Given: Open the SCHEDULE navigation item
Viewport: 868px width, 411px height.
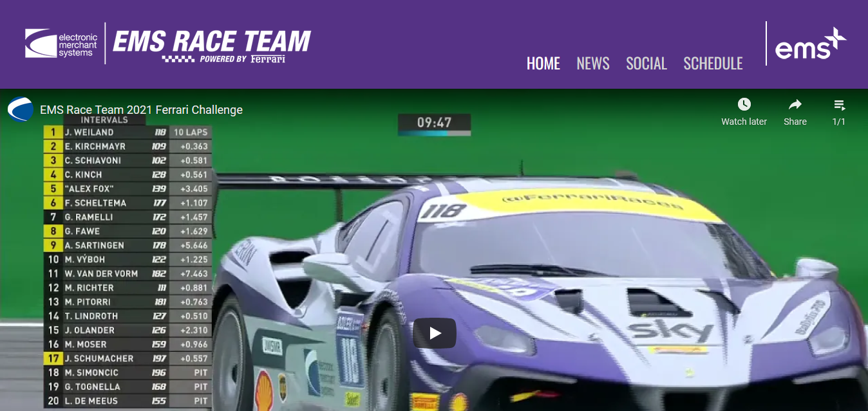Looking at the screenshot, I should tap(713, 63).
